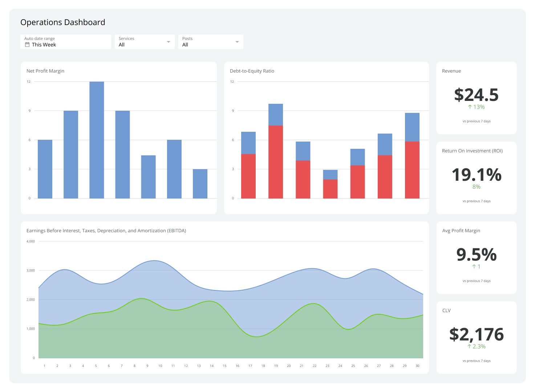Click the Revenue KPI value $24.5
535x392 pixels.
coord(476,95)
